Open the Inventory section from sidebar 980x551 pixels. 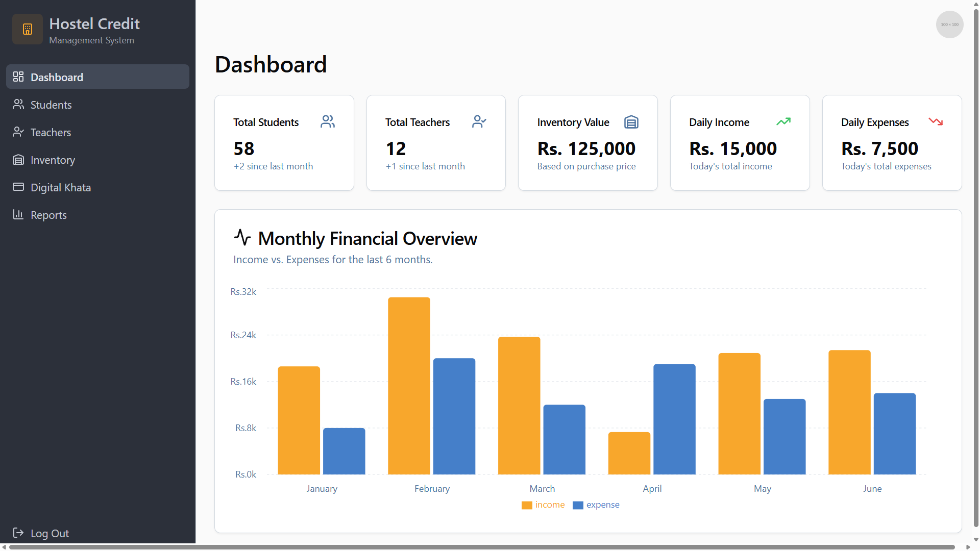tap(52, 160)
